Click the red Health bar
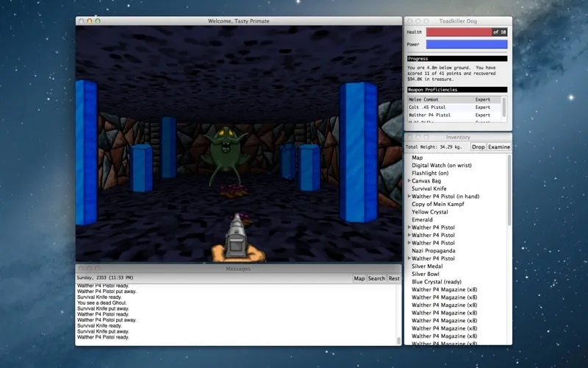The height and width of the screenshot is (368, 588). pyautogui.click(x=459, y=32)
